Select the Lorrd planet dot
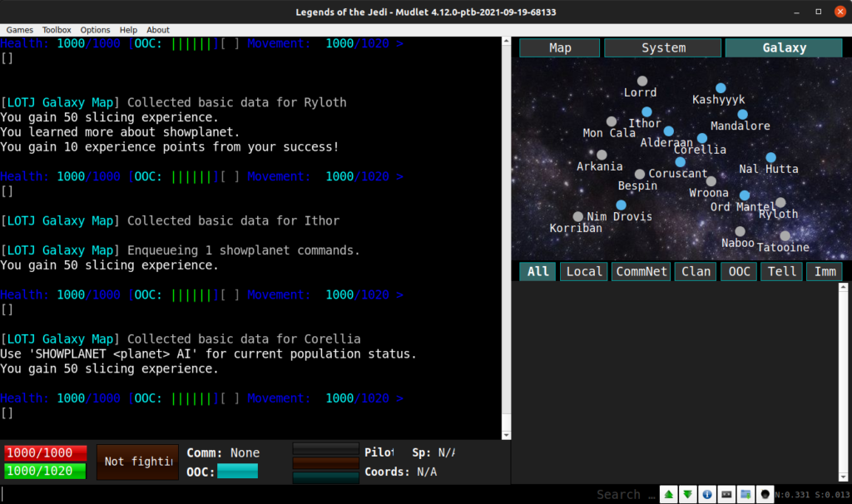The height and width of the screenshot is (504, 852). (x=642, y=81)
